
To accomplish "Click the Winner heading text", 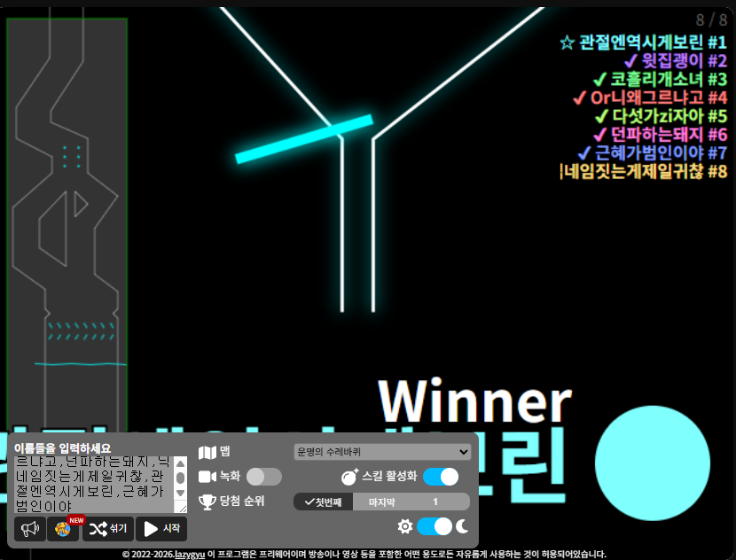I will 475,401.
